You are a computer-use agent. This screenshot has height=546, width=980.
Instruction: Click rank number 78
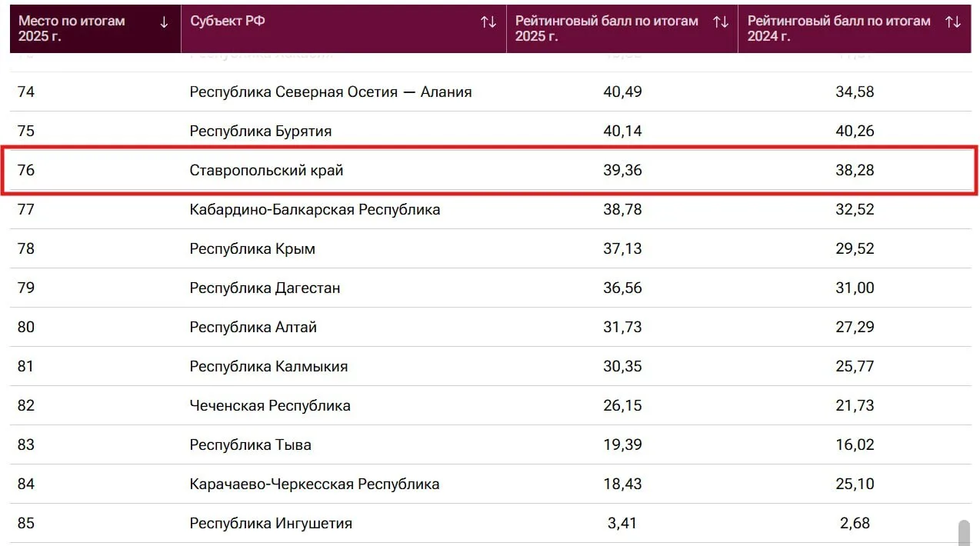(x=26, y=248)
